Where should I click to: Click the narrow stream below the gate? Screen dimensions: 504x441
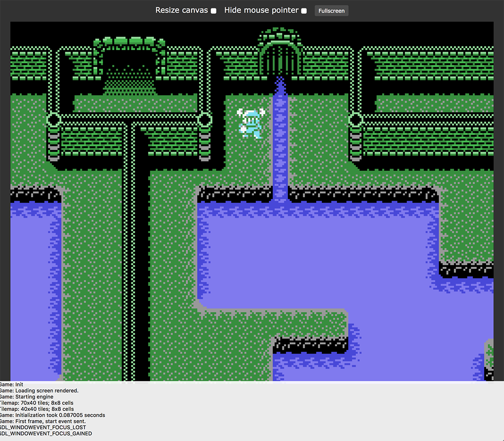pyautogui.click(x=280, y=141)
